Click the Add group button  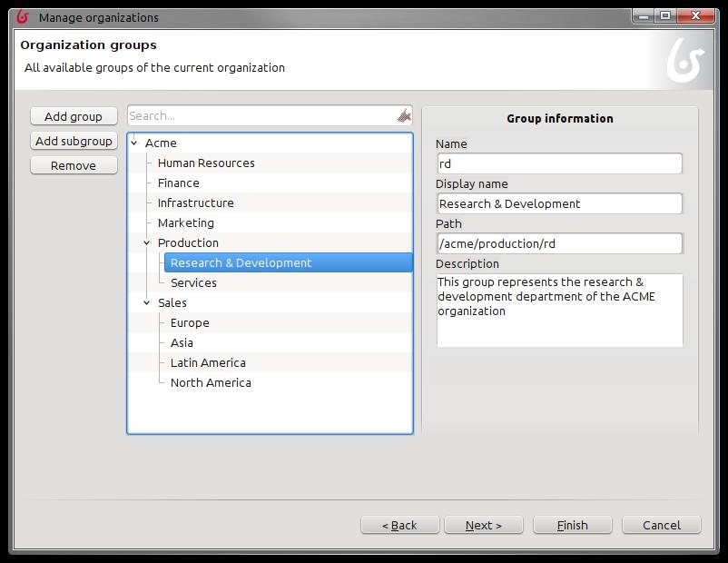coord(74,116)
